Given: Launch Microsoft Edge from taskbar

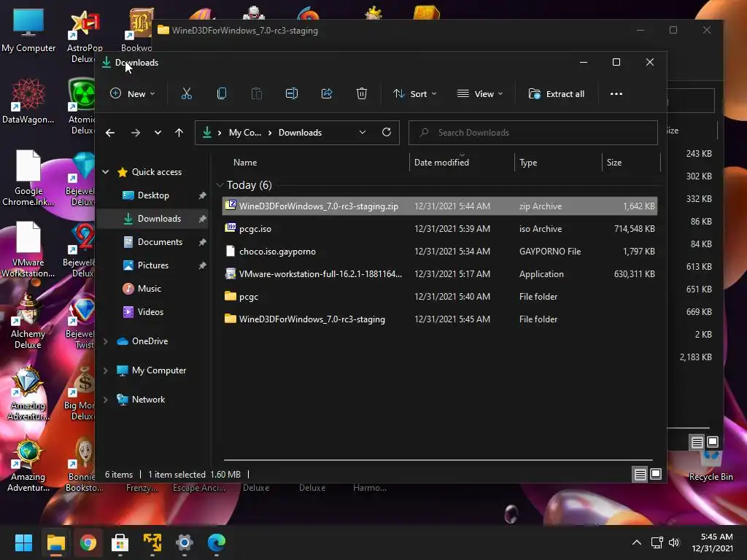Looking at the screenshot, I should (216, 542).
